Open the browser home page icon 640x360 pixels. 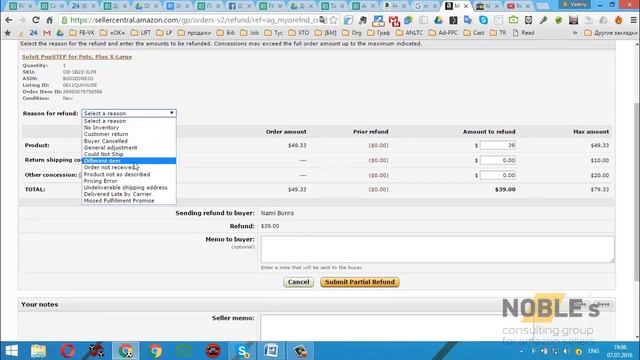point(49,20)
